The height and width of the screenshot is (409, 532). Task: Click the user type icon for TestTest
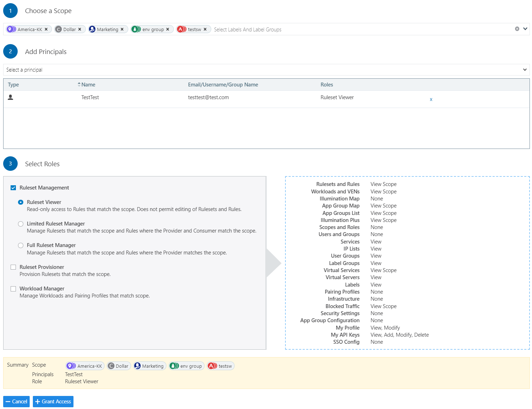click(x=11, y=97)
